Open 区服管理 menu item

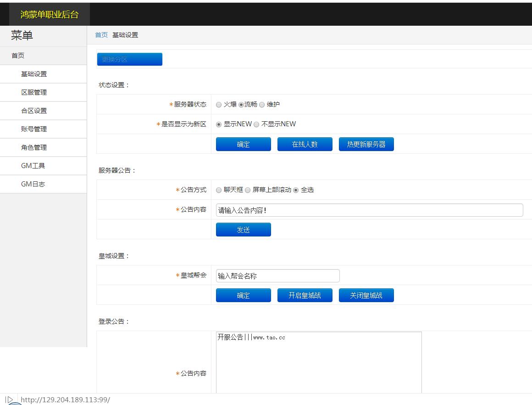click(x=34, y=92)
